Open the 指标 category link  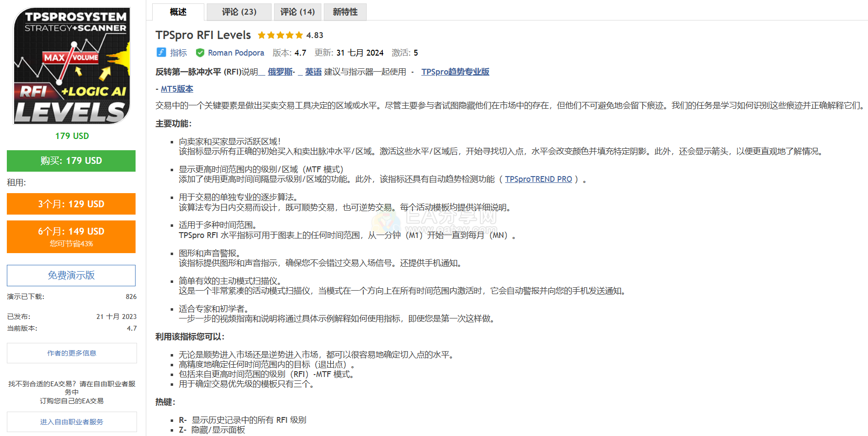click(178, 53)
